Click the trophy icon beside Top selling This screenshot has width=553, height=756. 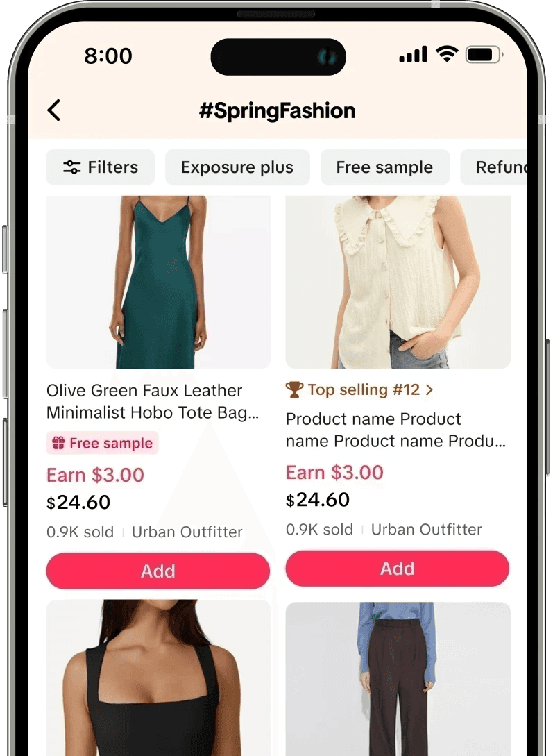click(293, 389)
